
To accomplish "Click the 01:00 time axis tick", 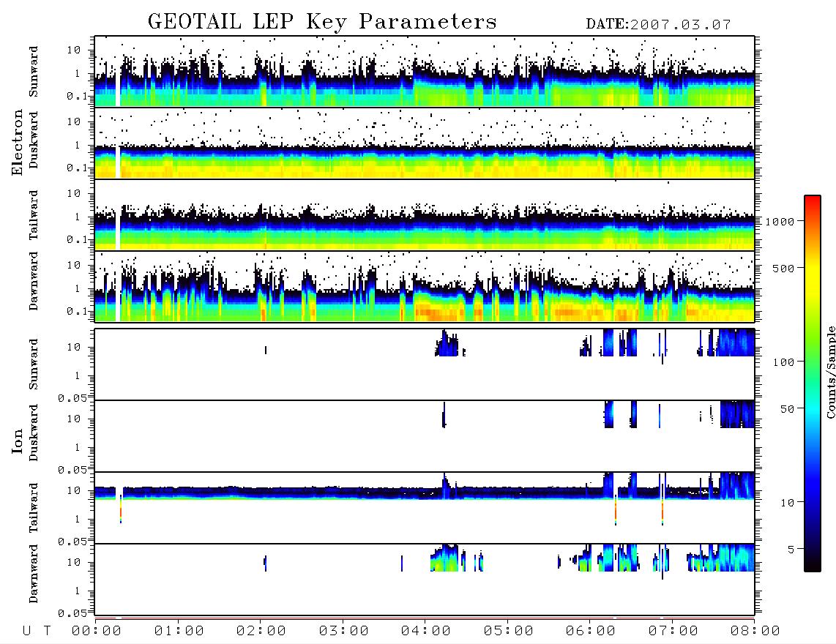I will 179,632.
